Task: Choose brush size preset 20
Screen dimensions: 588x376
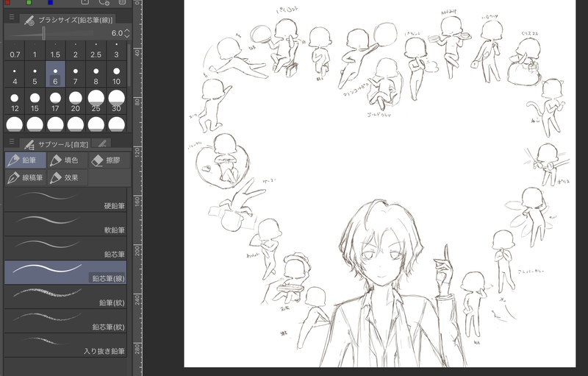Action: 76,101
